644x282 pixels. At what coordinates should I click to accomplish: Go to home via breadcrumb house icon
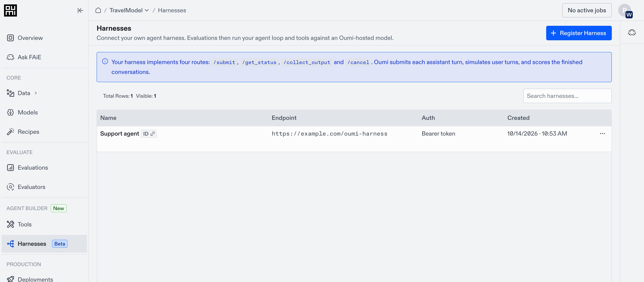tap(98, 10)
